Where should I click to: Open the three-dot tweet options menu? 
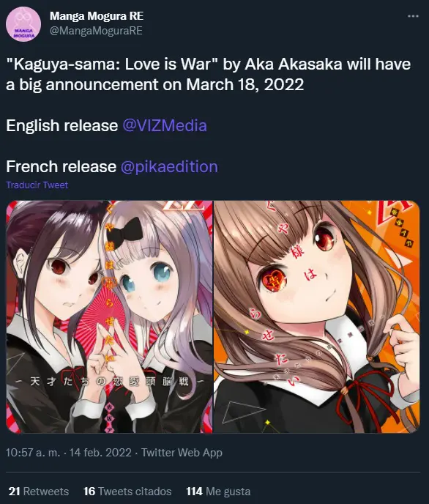[x=413, y=16]
